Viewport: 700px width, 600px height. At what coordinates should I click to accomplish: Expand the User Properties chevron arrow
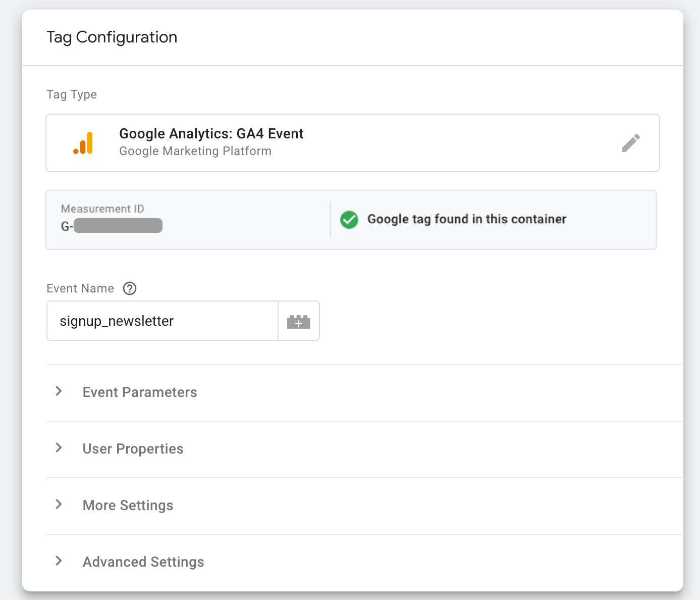(x=59, y=448)
